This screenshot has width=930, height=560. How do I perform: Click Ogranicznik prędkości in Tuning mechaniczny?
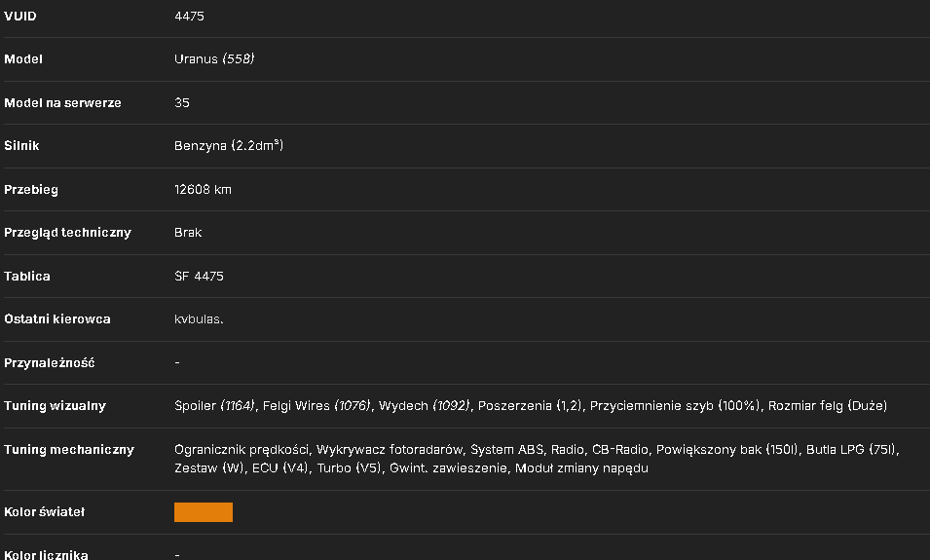pyautogui.click(x=242, y=449)
